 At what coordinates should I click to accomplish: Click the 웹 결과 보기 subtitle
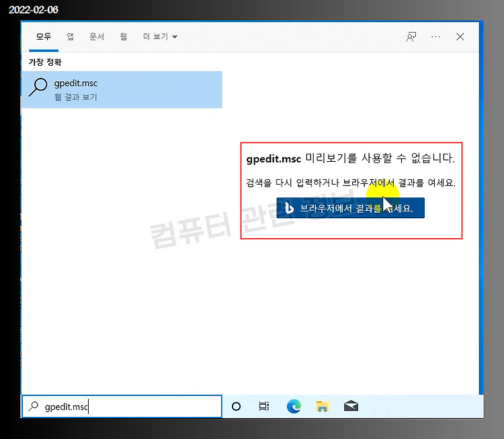(75, 97)
